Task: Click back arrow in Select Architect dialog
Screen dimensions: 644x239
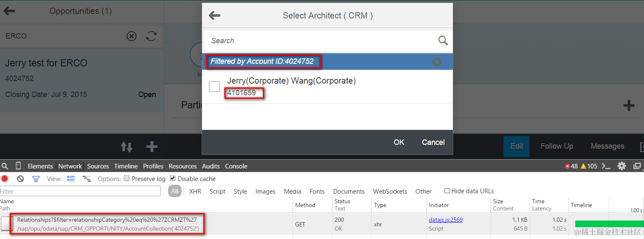Action: 214,16
